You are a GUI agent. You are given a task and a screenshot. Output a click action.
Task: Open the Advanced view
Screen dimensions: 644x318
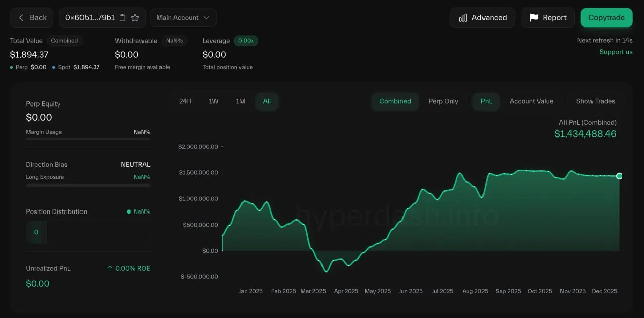tap(482, 18)
